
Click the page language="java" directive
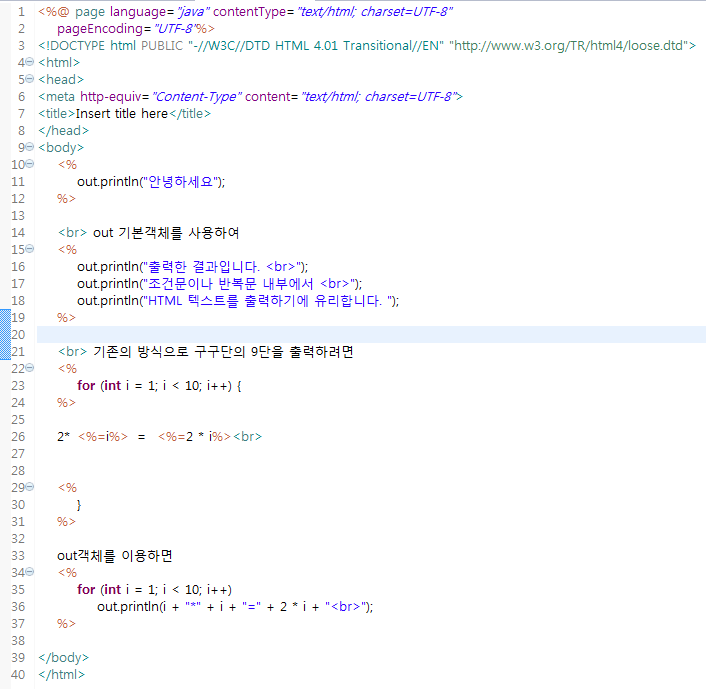coord(245,12)
